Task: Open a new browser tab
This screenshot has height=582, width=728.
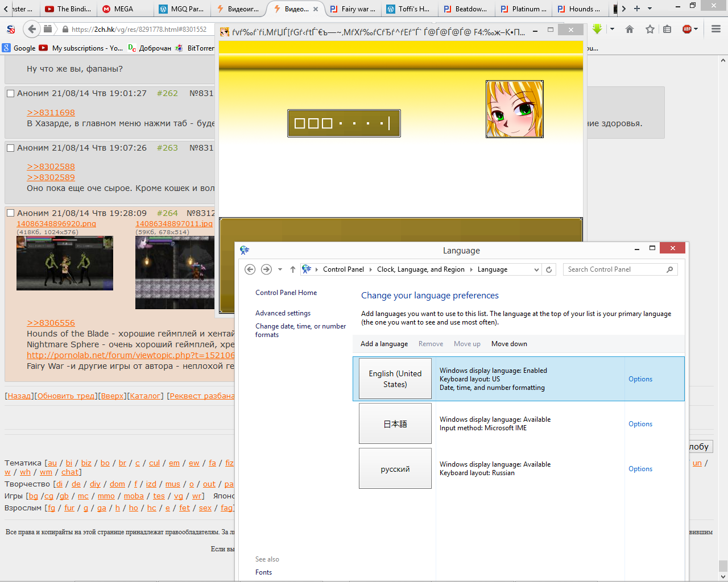Action: pyautogui.click(x=637, y=9)
